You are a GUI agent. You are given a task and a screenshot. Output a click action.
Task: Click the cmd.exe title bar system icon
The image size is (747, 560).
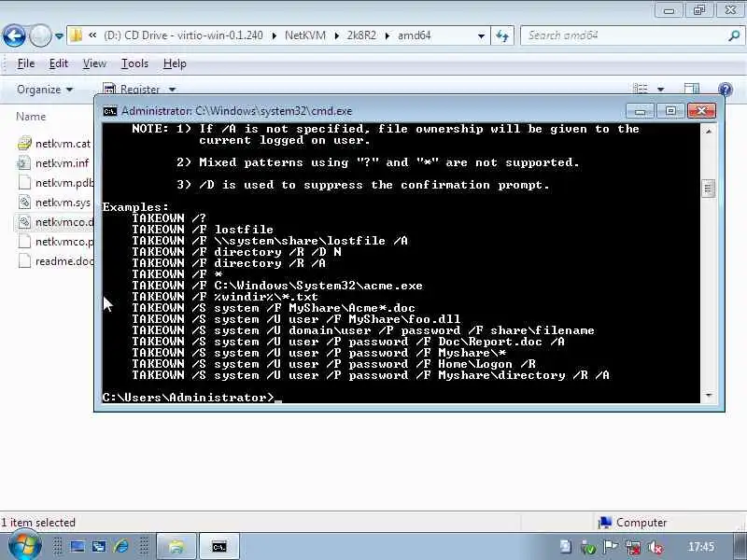click(110, 111)
